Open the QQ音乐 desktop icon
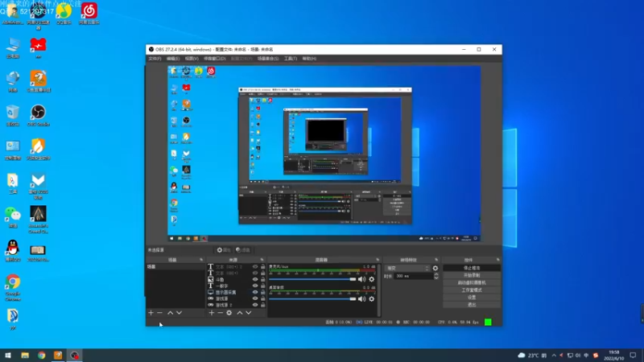The height and width of the screenshot is (362, 644). (64, 14)
